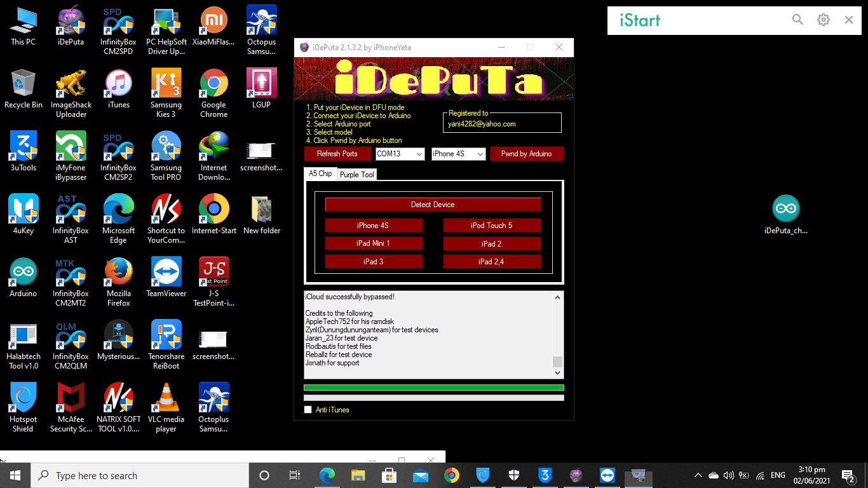Screen dimensions: 868x488
Task: Select the iPhone 4S device button
Action: click(x=374, y=226)
